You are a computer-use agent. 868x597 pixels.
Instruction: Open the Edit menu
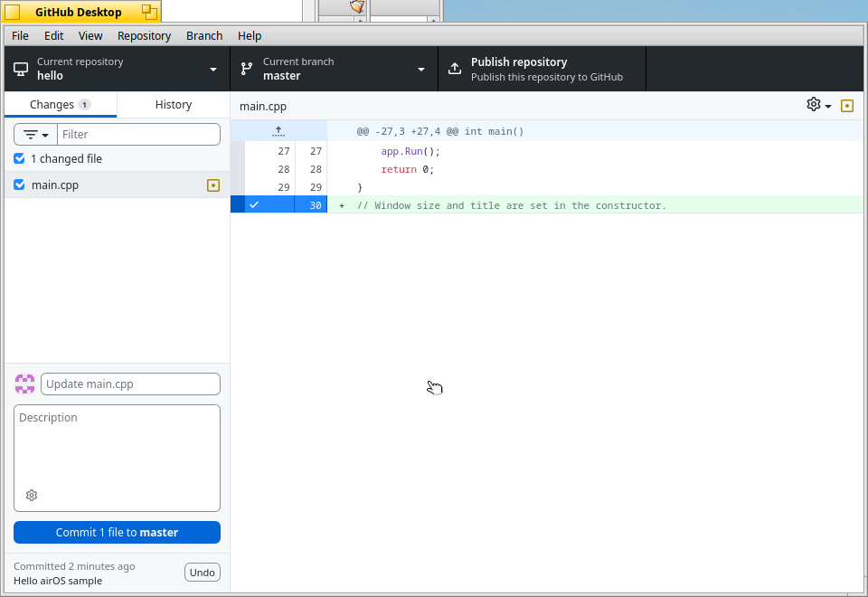pyautogui.click(x=53, y=36)
